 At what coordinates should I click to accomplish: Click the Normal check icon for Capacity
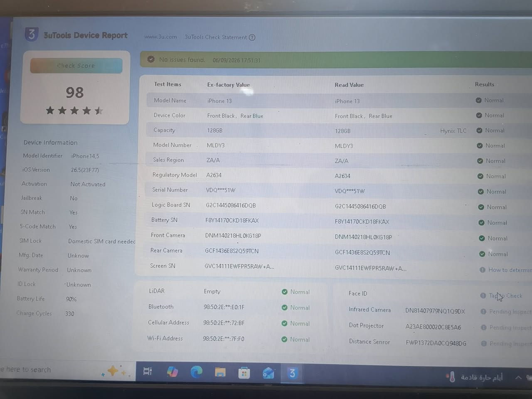click(x=479, y=130)
